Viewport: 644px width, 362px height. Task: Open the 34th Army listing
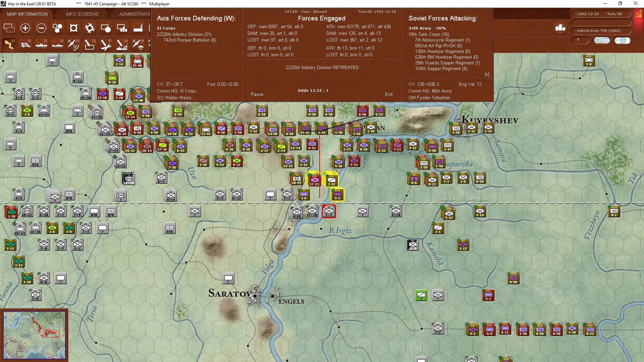tap(427, 28)
